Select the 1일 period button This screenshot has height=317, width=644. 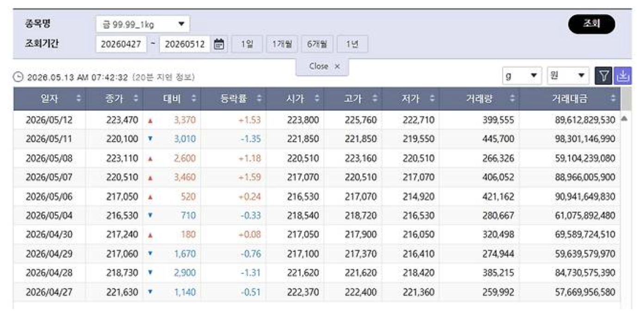pos(247,45)
